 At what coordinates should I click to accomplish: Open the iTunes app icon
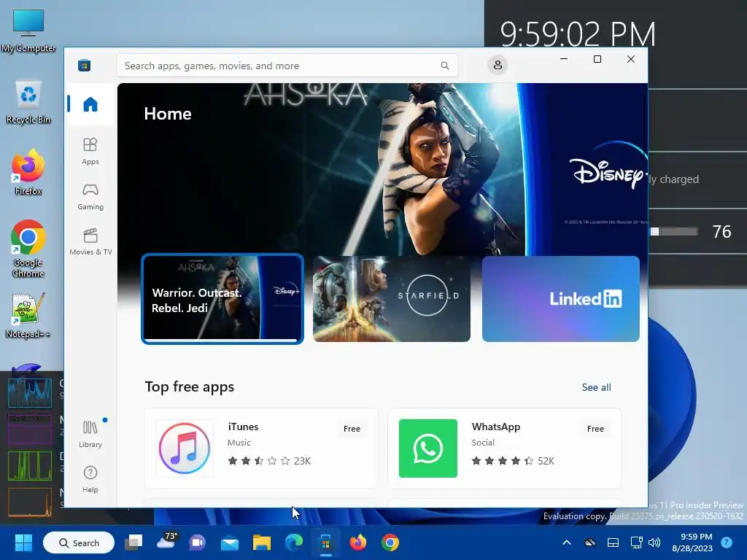pos(185,448)
